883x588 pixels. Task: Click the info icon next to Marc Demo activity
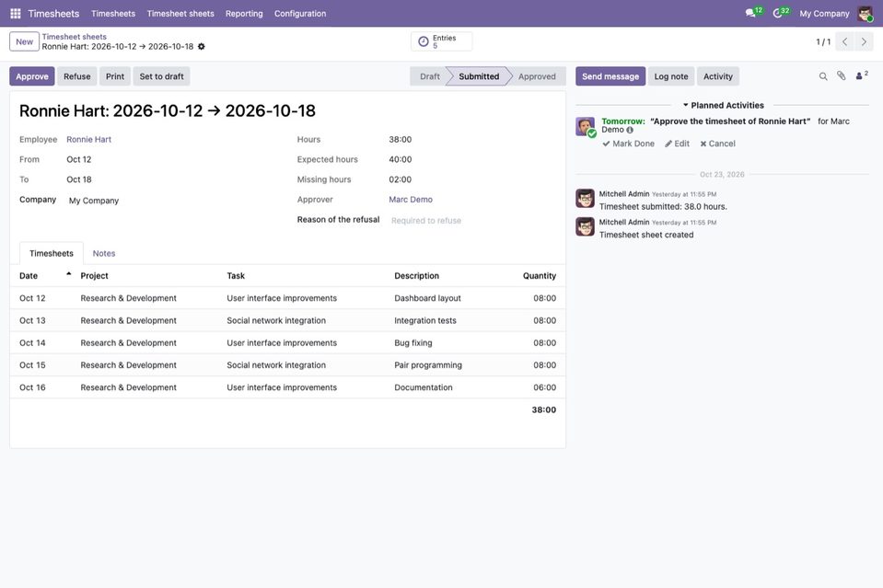pyautogui.click(x=630, y=130)
